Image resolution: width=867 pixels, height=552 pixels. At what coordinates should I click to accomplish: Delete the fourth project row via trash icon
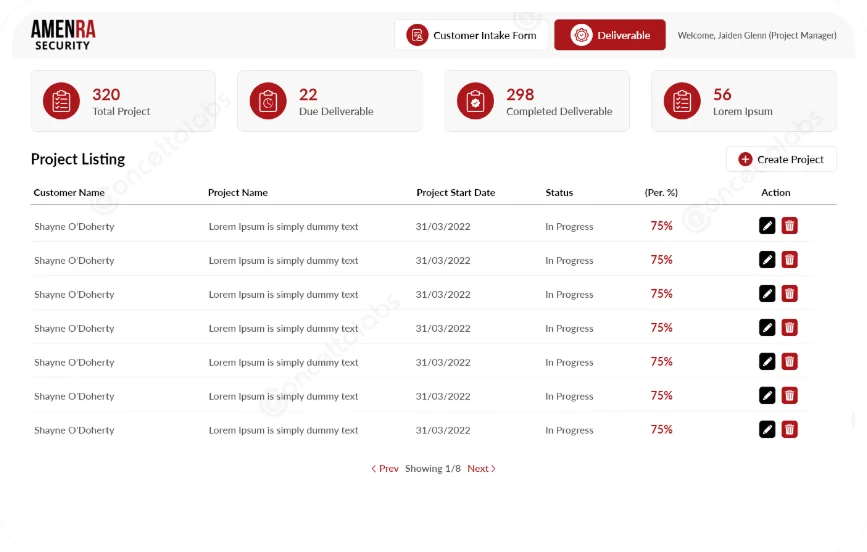pos(789,328)
